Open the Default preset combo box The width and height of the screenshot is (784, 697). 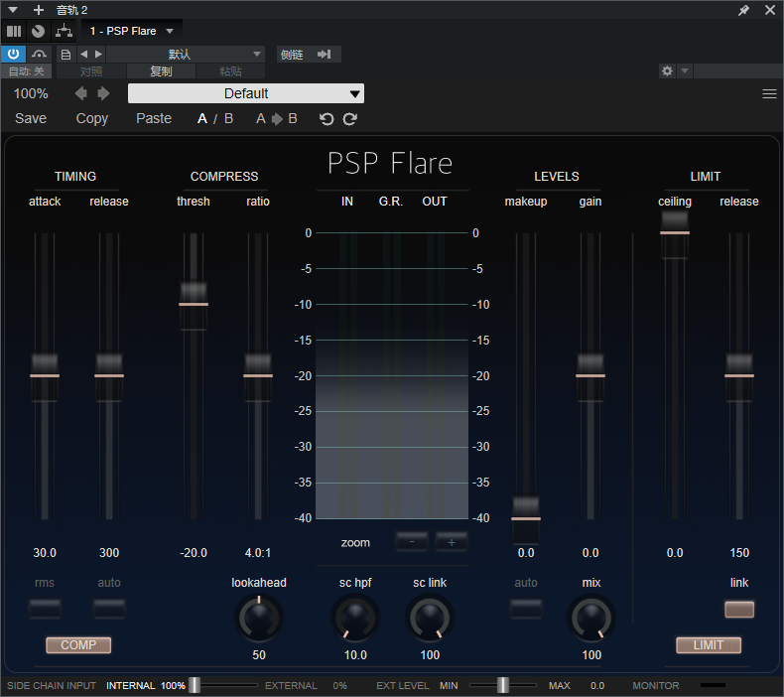(246, 93)
